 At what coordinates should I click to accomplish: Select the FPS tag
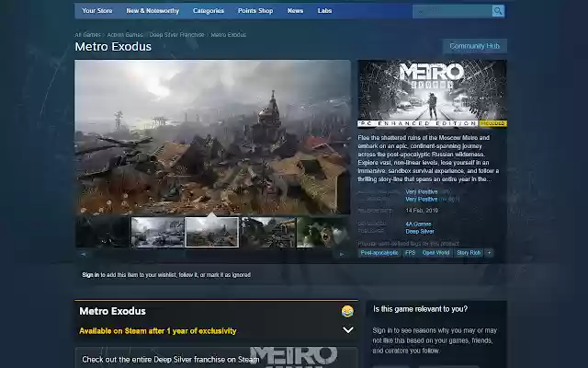click(x=411, y=253)
